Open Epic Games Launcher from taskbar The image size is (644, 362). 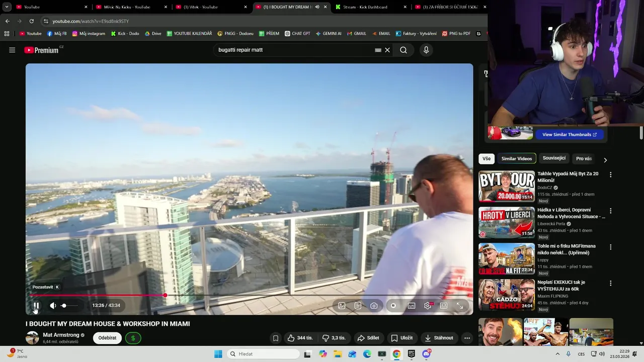(x=411, y=354)
